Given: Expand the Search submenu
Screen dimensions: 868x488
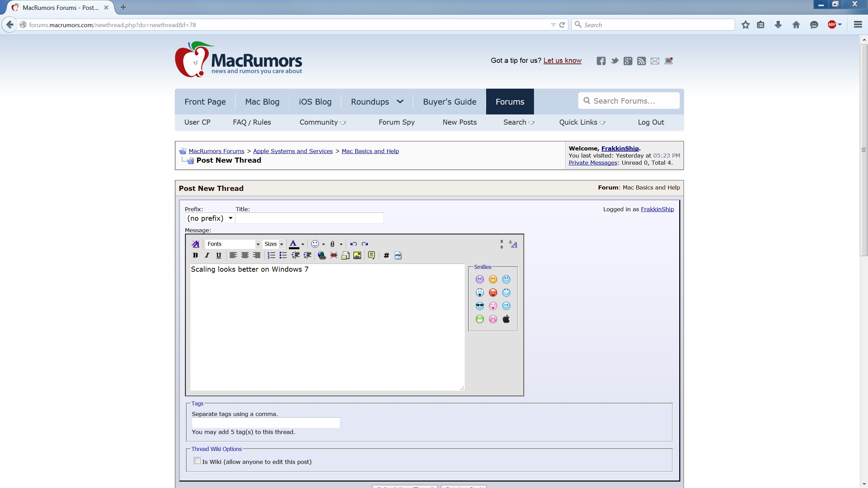Looking at the screenshot, I should point(519,122).
